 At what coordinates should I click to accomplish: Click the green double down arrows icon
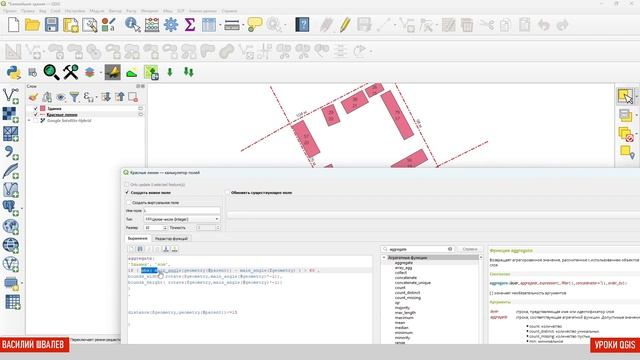coord(189,72)
